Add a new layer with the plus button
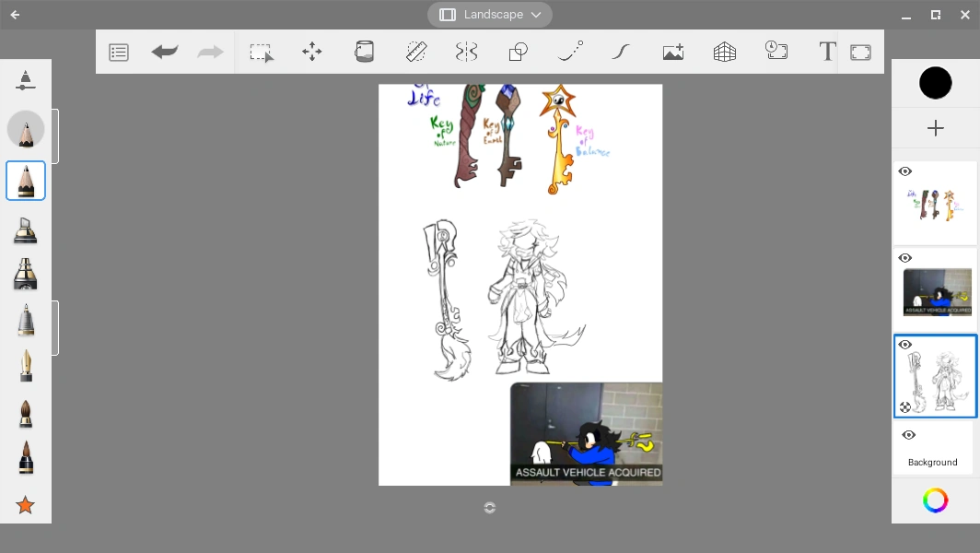Image resolution: width=980 pixels, height=553 pixels. [x=936, y=128]
